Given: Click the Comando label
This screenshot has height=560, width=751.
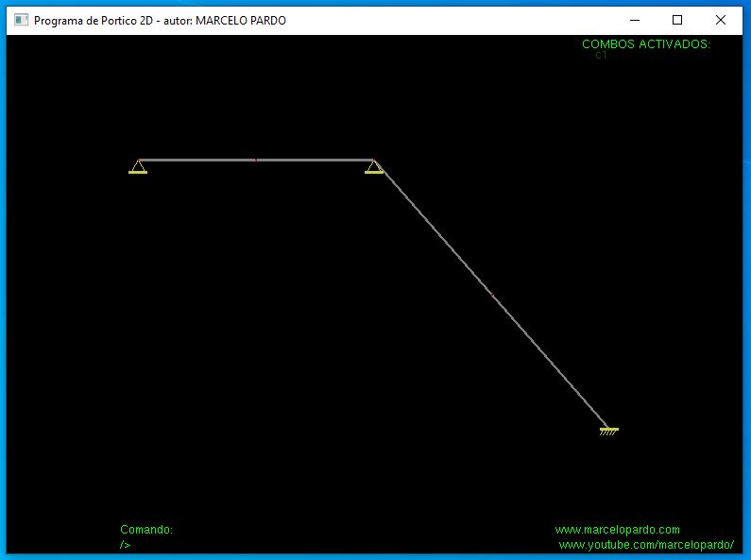Looking at the screenshot, I should [x=146, y=530].
